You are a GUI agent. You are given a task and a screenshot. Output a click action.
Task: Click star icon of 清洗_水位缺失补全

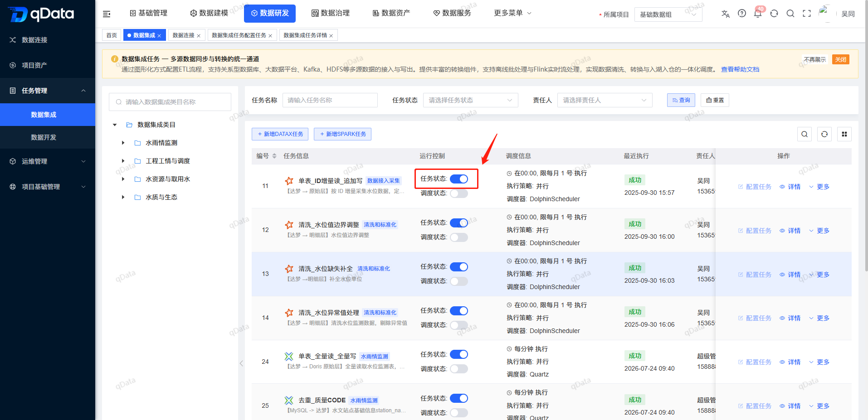(x=289, y=269)
